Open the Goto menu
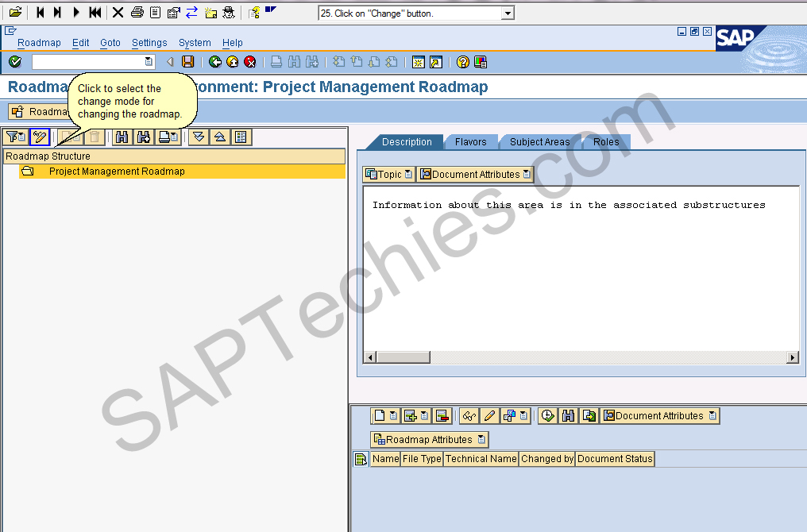This screenshot has width=807, height=532. tap(110, 43)
